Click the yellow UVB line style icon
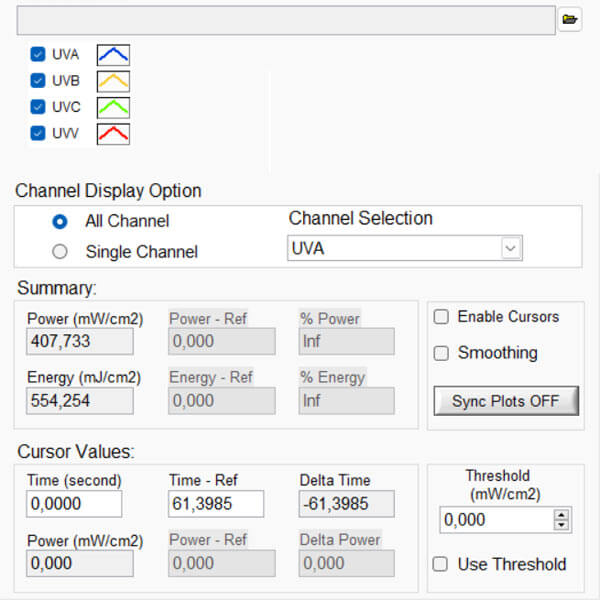The image size is (600, 600). (x=113, y=81)
